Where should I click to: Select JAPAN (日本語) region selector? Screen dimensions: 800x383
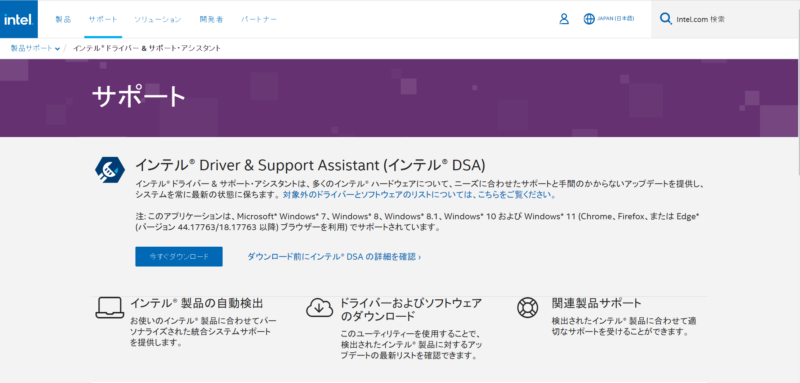[x=615, y=19]
